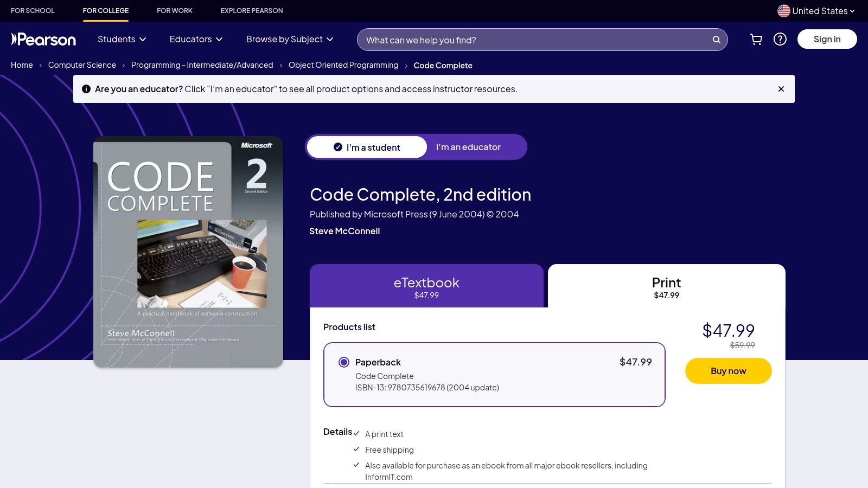Click the ISBN-13 9780735619678 text
The height and width of the screenshot is (488, 868).
[427, 388]
